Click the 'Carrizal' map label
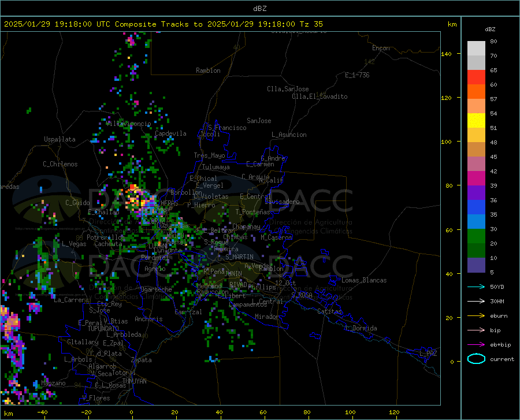The width and height of the screenshot is (520, 420). coord(188,312)
